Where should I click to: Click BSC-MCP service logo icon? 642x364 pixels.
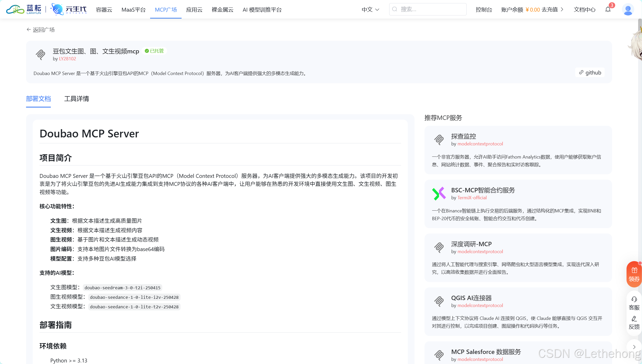(x=439, y=194)
